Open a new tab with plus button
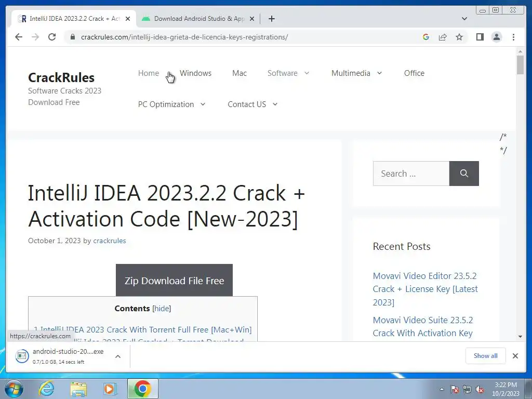This screenshot has width=532, height=399. (271, 19)
